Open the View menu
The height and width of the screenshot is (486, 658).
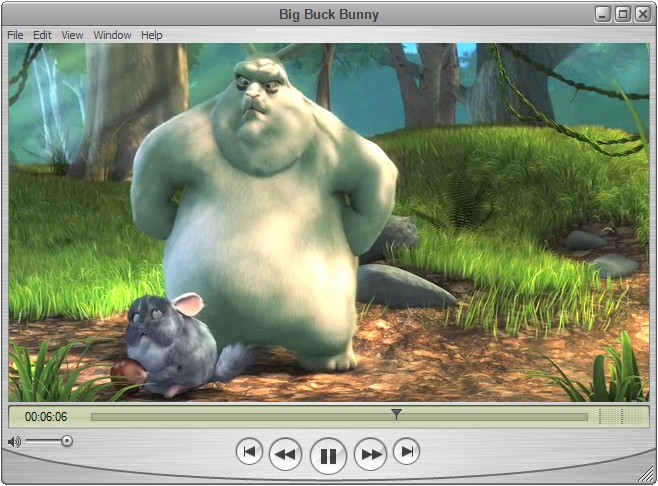pos(72,35)
